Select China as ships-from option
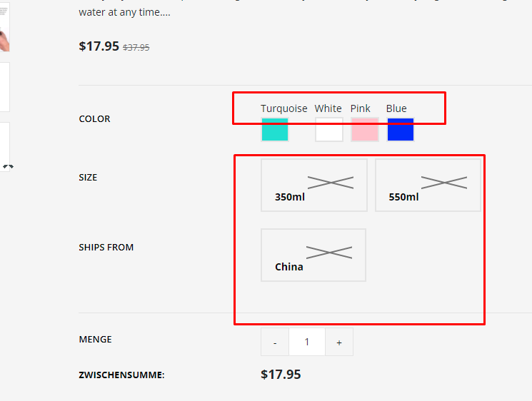This screenshot has width=532, height=401. [x=313, y=255]
